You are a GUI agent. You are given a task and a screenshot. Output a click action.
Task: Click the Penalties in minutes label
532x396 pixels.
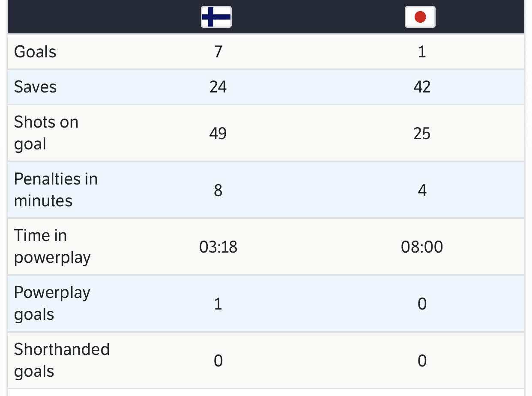tap(56, 190)
